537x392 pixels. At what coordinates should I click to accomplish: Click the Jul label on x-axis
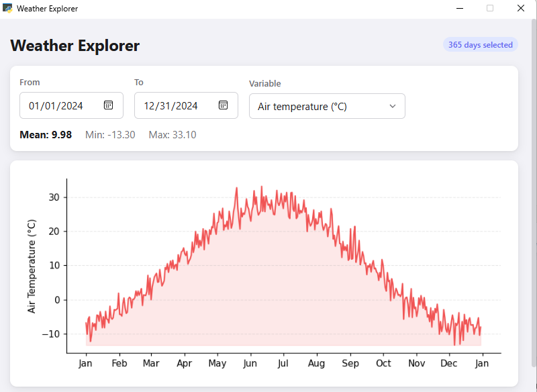(283, 363)
